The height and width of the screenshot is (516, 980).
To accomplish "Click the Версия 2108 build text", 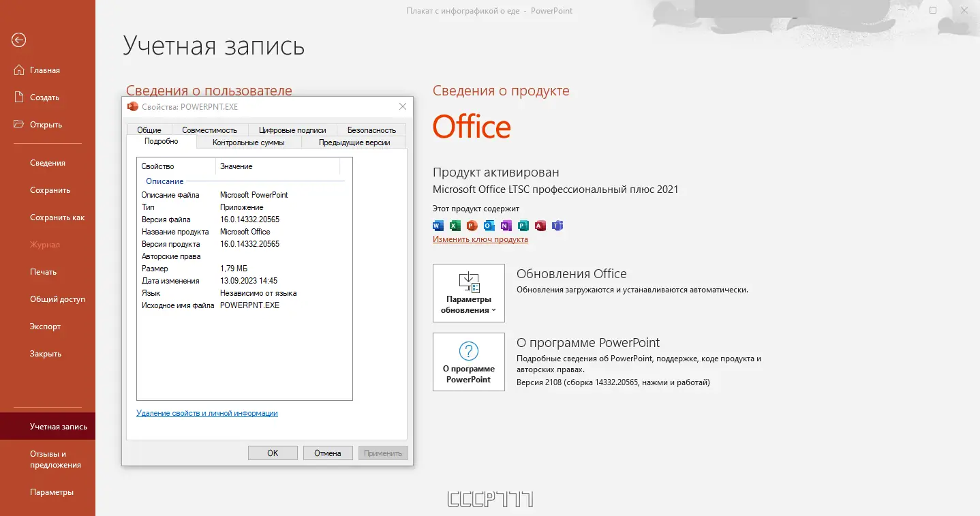I will (x=613, y=382).
